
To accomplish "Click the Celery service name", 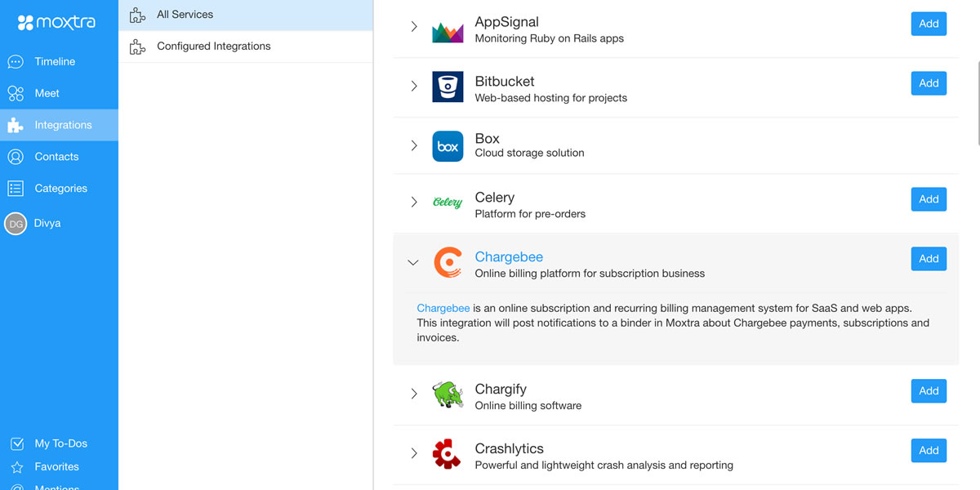I will pos(495,198).
